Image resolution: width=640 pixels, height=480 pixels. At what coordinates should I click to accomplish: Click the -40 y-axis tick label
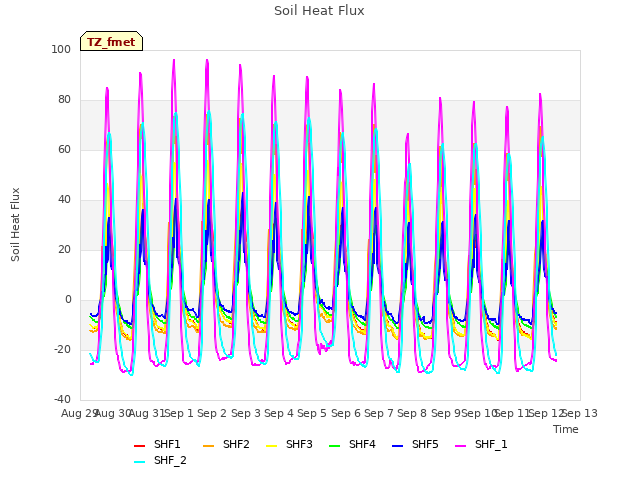[x=62, y=400]
